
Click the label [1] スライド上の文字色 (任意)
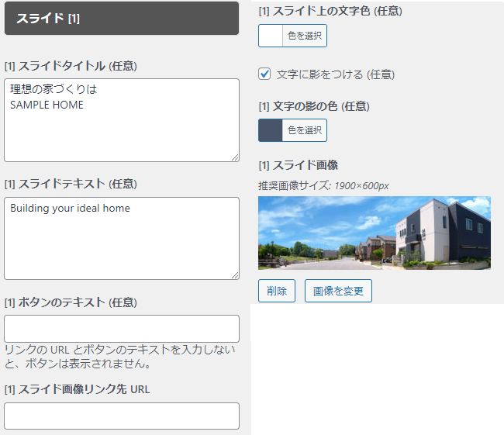330,12
